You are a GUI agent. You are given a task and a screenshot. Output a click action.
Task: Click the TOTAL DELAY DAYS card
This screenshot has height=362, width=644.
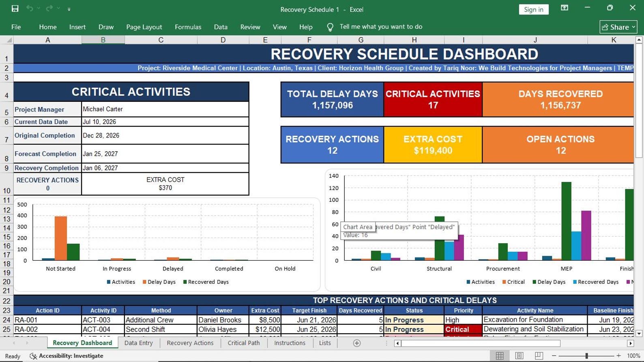[332, 99]
